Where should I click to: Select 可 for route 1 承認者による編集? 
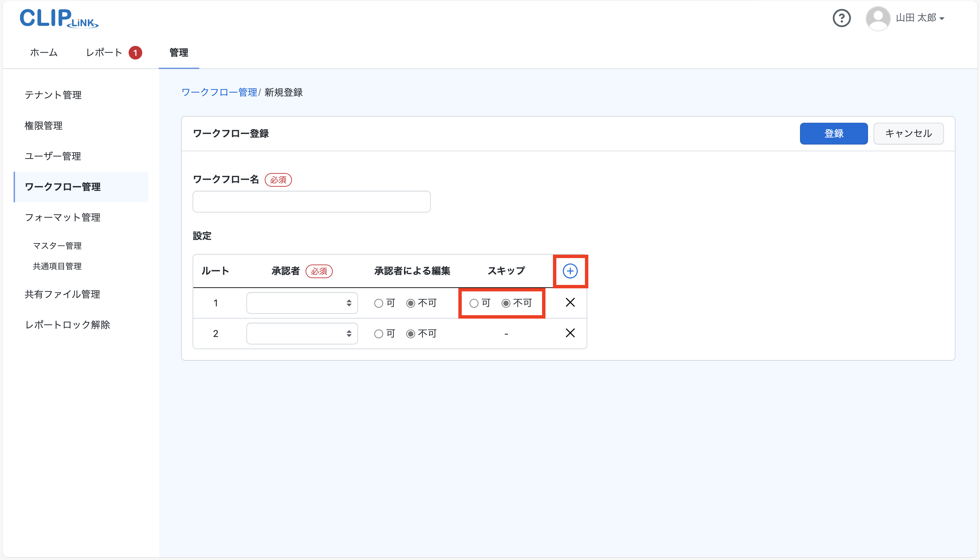(378, 303)
